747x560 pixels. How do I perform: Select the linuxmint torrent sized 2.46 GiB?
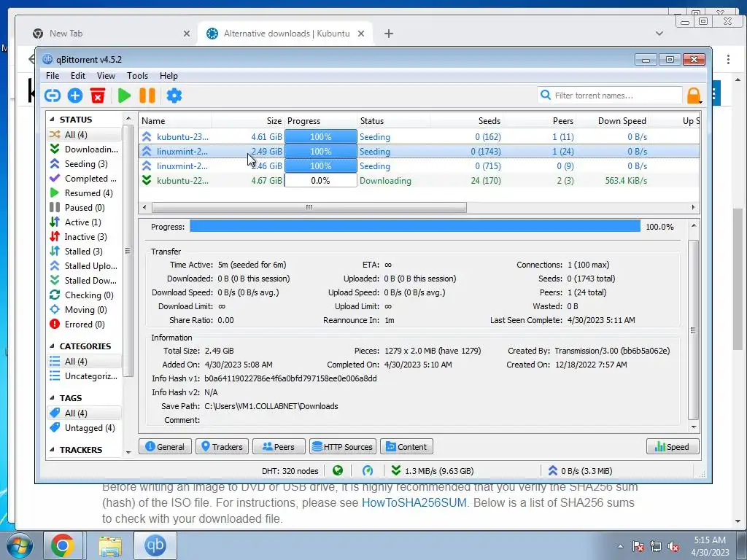pyautogui.click(x=419, y=166)
